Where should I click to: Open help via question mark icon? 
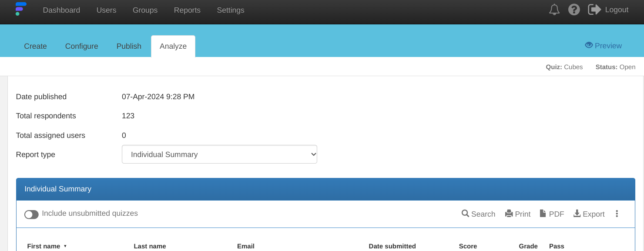click(x=574, y=10)
